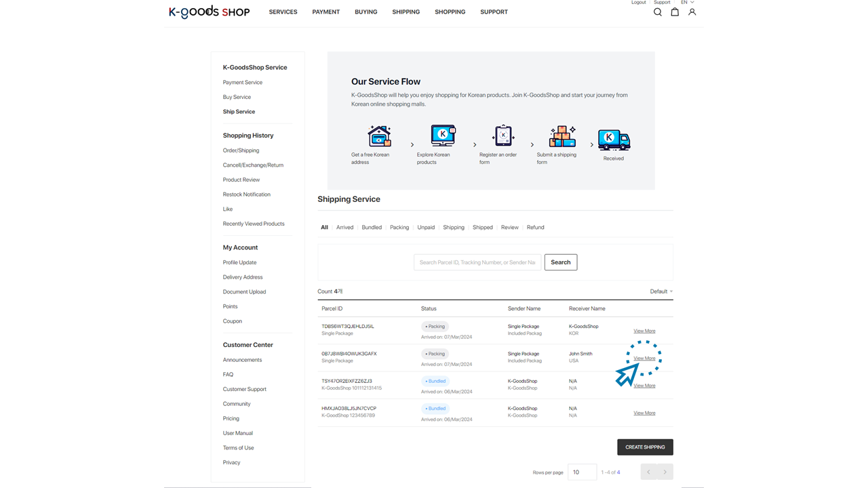Screen dimensions: 868x488
Task: Click the free Korean address house icon
Action: tap(379, 136)
